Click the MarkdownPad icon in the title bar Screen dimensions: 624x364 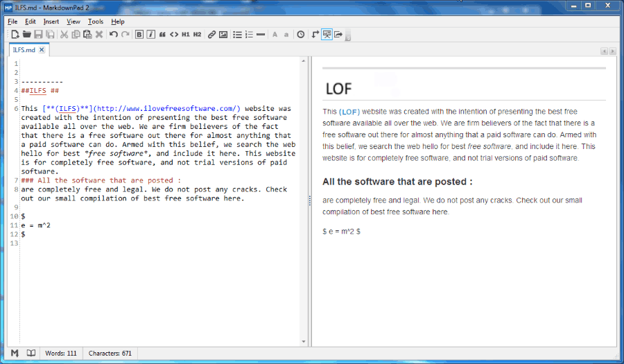[x=8, y=7]
